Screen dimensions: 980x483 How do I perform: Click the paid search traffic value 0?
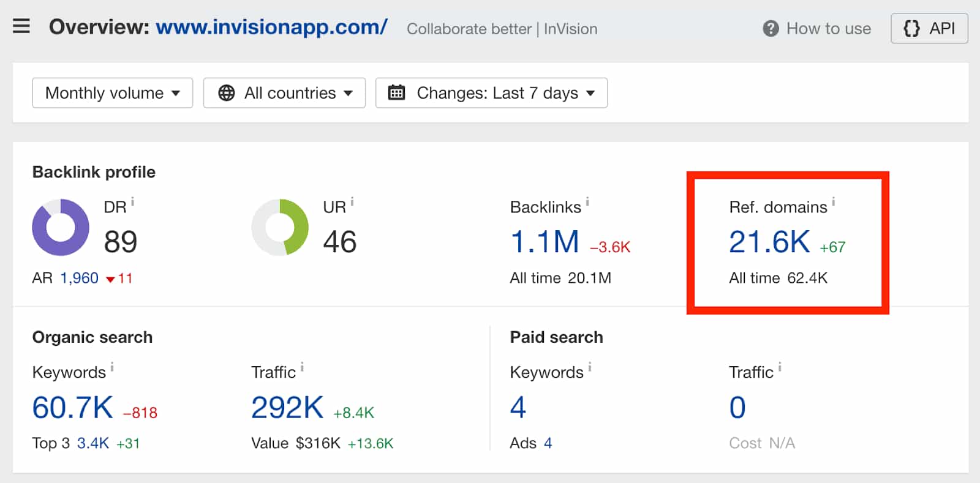point(737,408)
